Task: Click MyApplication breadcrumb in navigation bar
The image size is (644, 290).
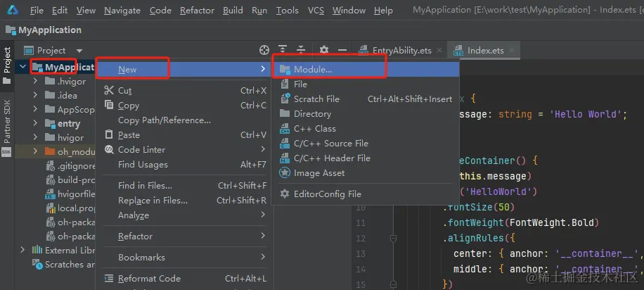Action: tap(44, 30)
